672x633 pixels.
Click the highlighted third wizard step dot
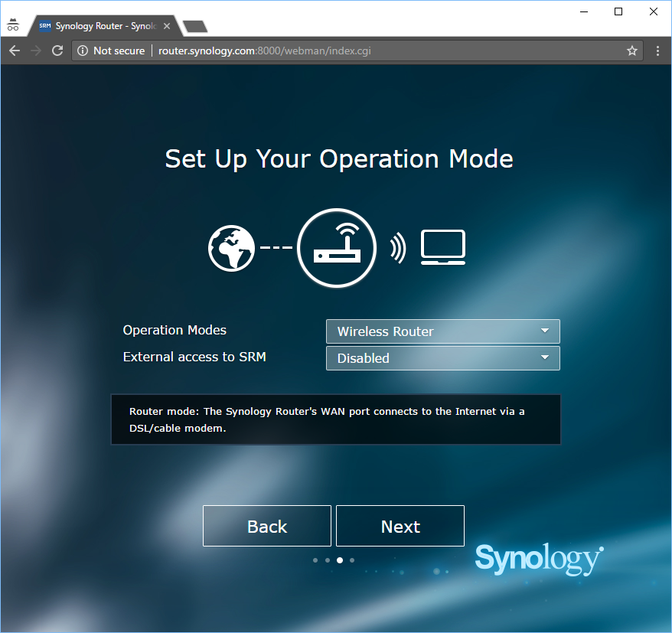[x=340, y=560]
